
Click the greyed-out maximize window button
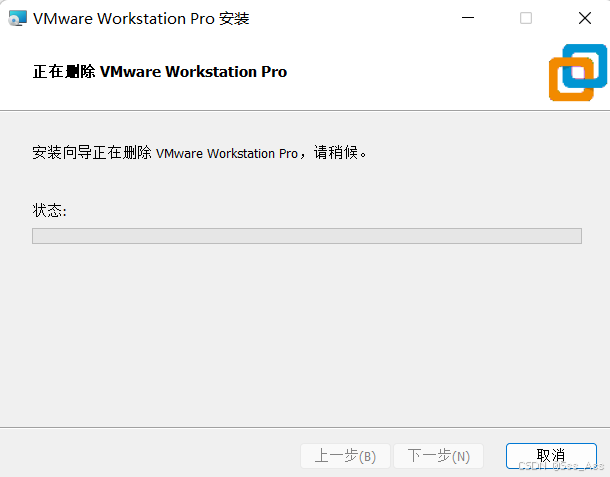pyautogui.click(x=526, y=18)
